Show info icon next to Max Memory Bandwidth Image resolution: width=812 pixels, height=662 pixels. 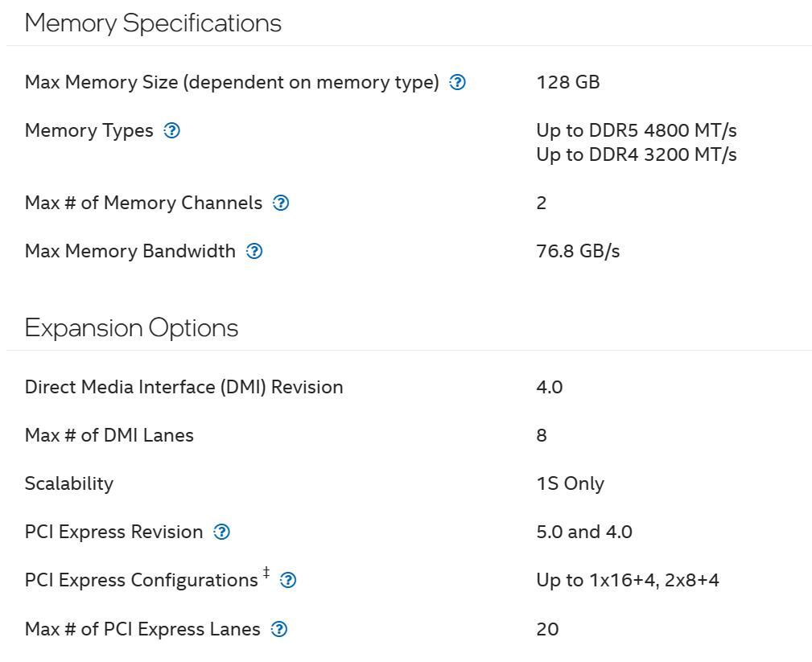tap(254, 251)
